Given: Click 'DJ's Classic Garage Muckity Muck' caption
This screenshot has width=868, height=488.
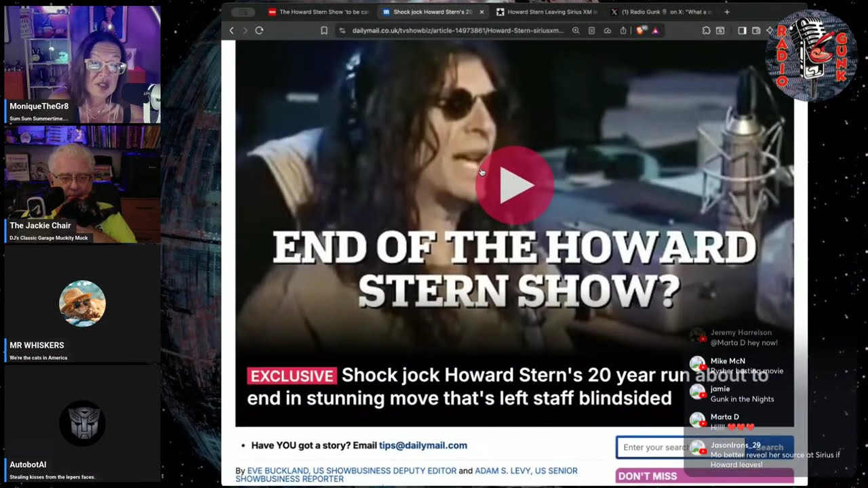Looking at the screenshot, I should 49,238.
